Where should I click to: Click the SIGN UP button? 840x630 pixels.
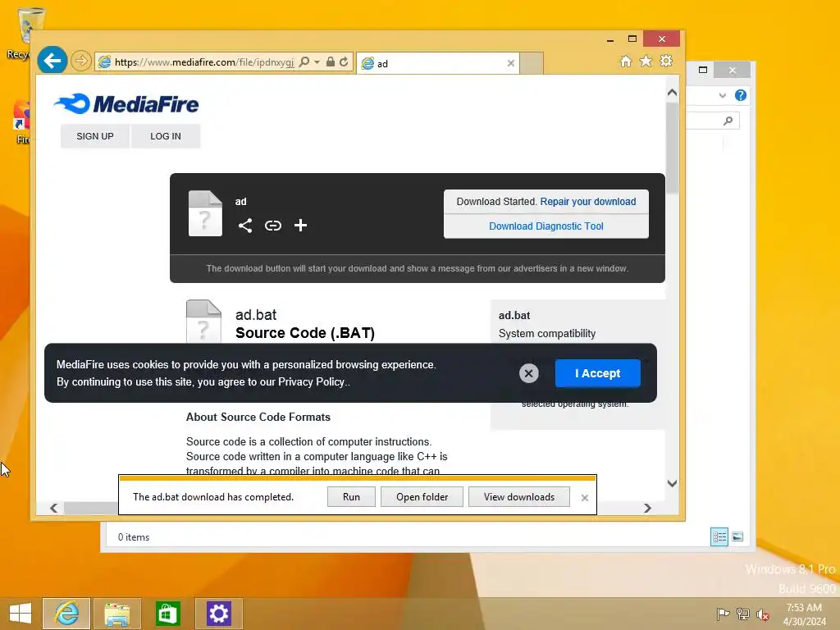coord(95,136)
